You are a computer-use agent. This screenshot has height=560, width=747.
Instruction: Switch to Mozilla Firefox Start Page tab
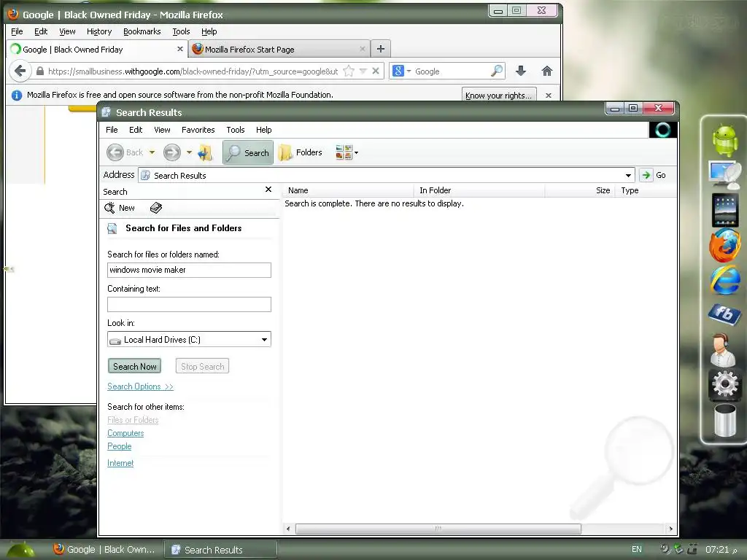pyautogui.click(x=279, y=49)
